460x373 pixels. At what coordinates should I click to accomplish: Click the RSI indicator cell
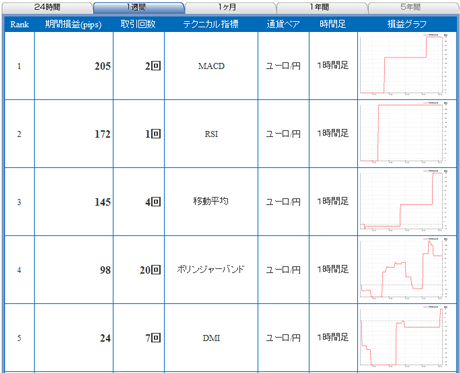[x=211, y=134]
